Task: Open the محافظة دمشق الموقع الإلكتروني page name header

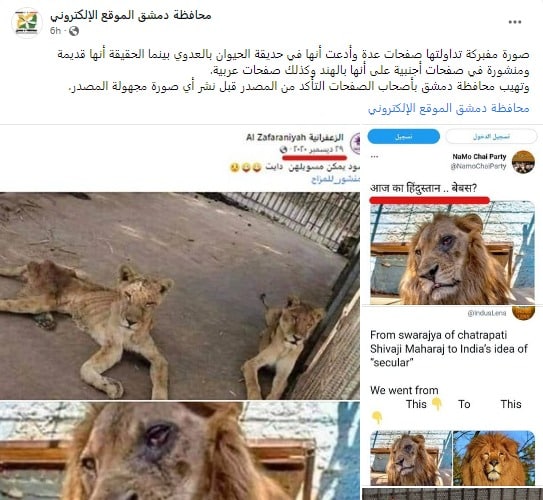Action: [131, 16]
